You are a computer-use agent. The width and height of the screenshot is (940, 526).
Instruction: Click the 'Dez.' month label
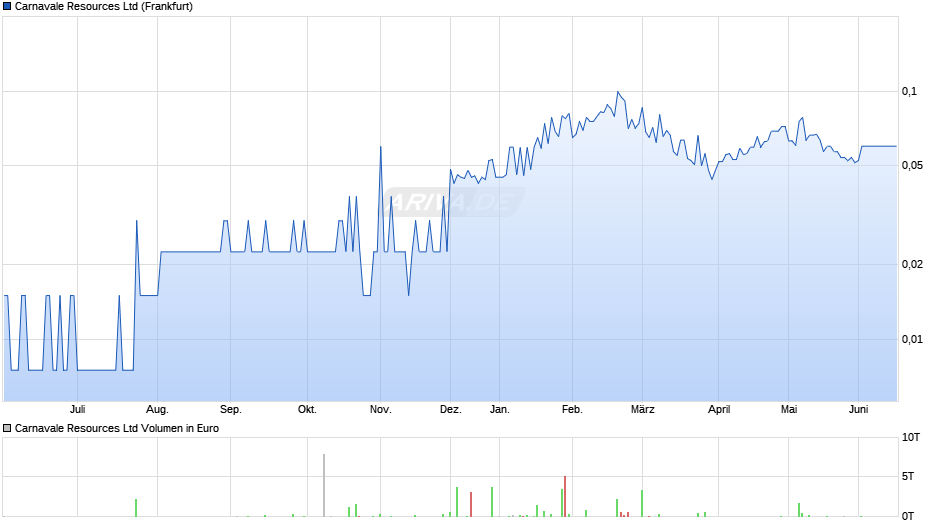pos(451,410)
